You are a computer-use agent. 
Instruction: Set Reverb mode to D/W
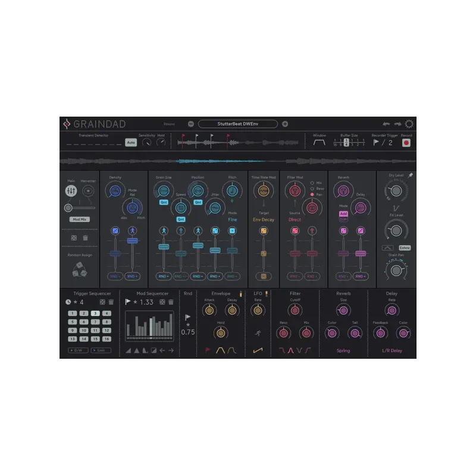343,219
